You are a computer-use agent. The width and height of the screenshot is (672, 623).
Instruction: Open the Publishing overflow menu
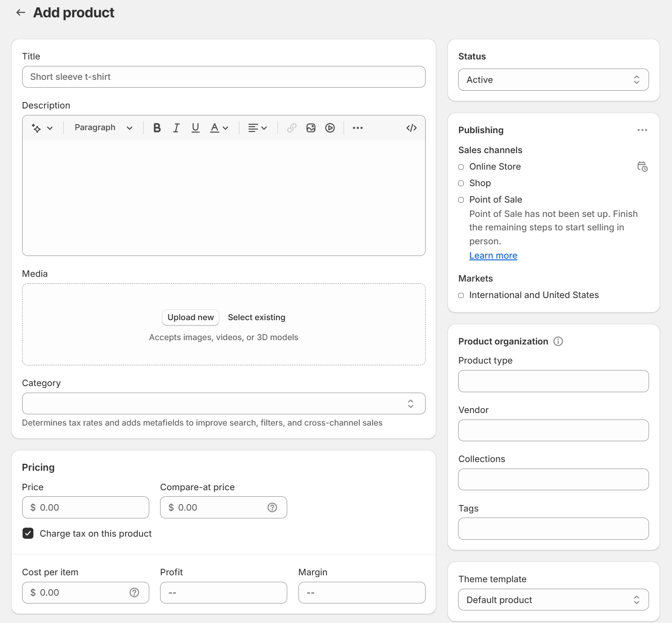point(642,130)
